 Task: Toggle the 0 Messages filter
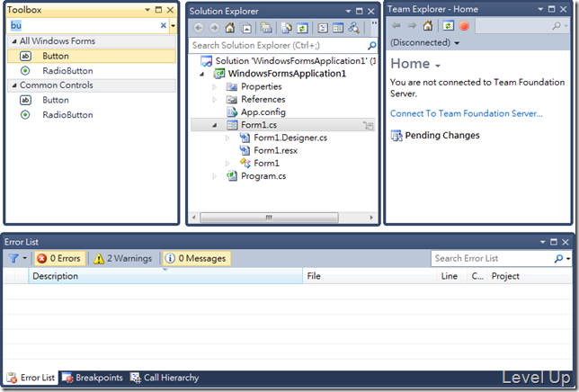pos(197,258)
